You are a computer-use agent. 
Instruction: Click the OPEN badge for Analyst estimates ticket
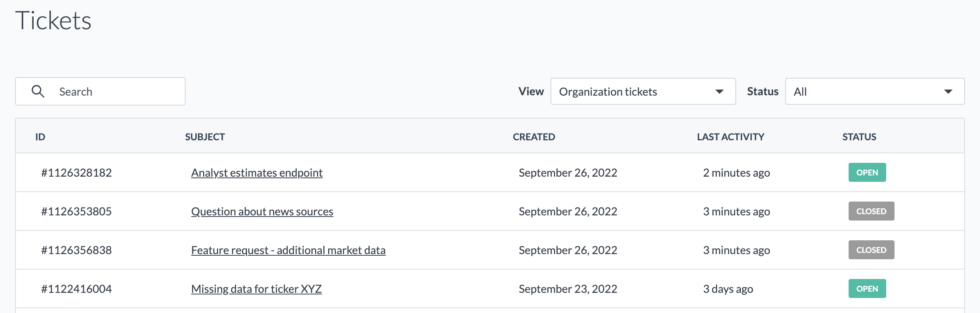[867, 172]
